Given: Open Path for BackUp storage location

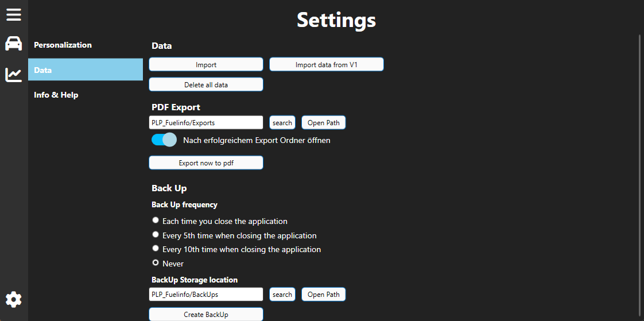Looking at the screenshot, I should click(324, 294).
